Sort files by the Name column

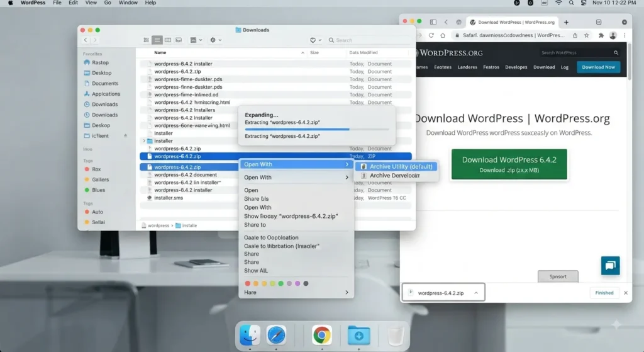coord(160,53)
